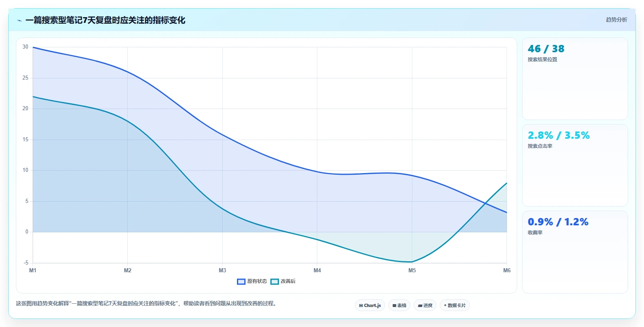Click the M6 x-axis label

click(x=507, y=270)
